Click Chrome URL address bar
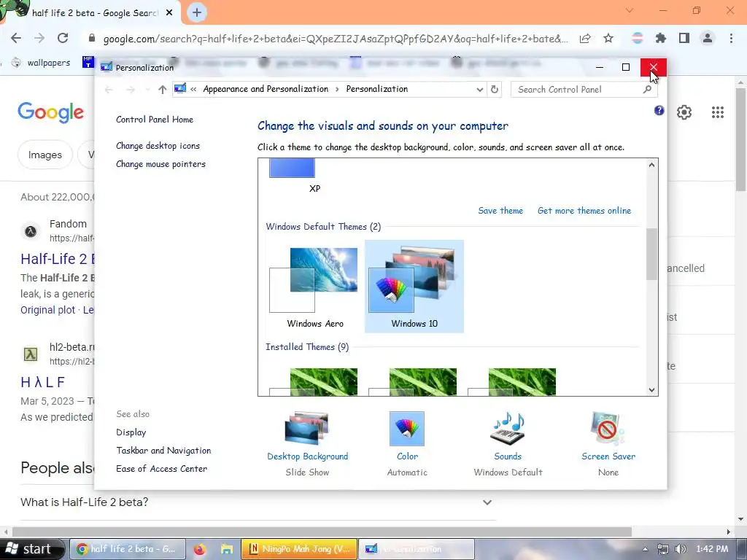This screenshot has height=560, width=747. (336, 39)
